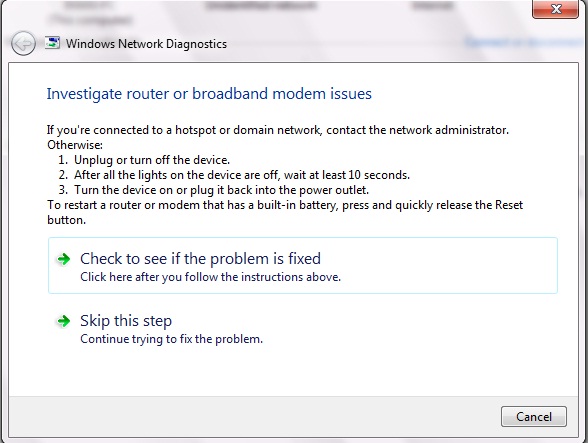Select Check to see if the problem is fixed
This screenshot has height=443, width=588.
(x=303, y=265)
